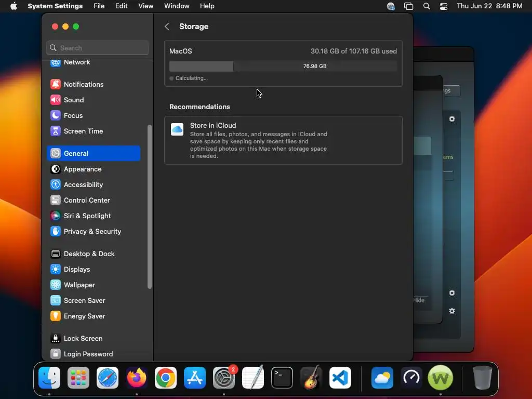The width and height of the screenshot is (532, 399).
Task: Select Login Password in sidebar
Action: click(94, 354)
